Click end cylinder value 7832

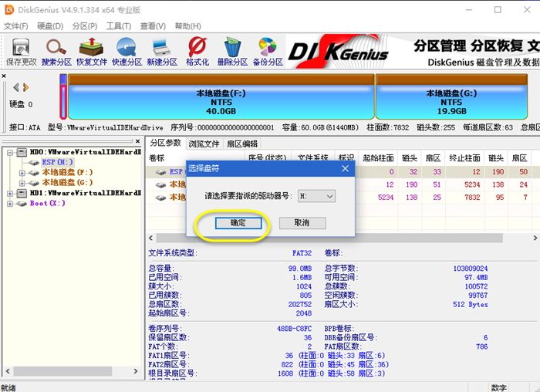pyautogui.click(x=472, y=198)
